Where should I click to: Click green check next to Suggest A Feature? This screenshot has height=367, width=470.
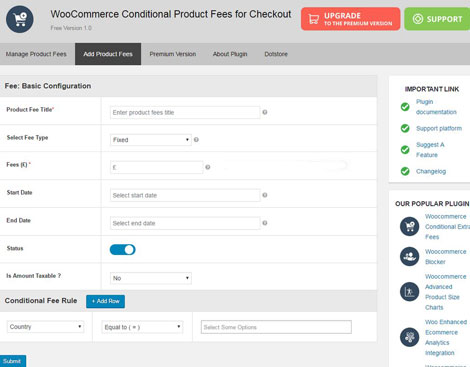click(x=405, y=150)
